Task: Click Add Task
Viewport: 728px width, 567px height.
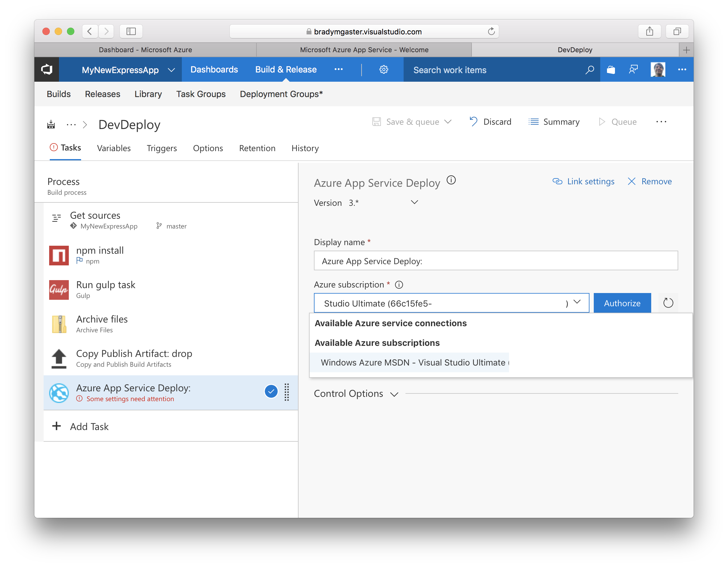Action: pos(80,426)
